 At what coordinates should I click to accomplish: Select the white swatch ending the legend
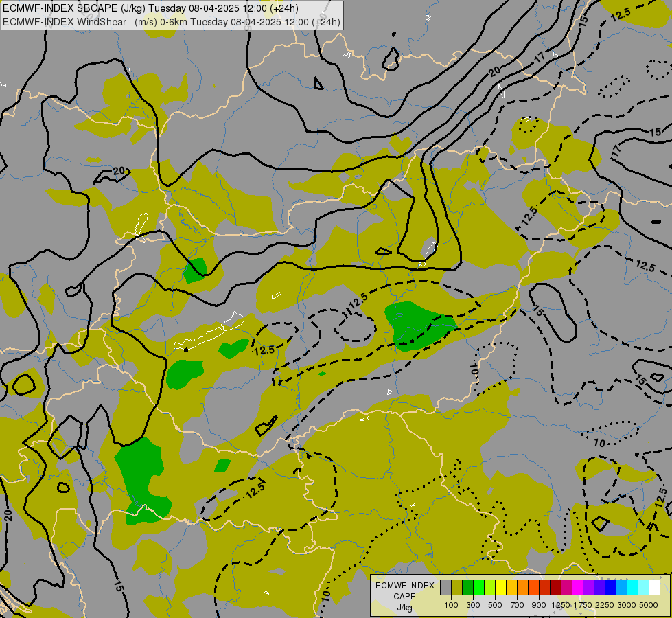point(654,587)
